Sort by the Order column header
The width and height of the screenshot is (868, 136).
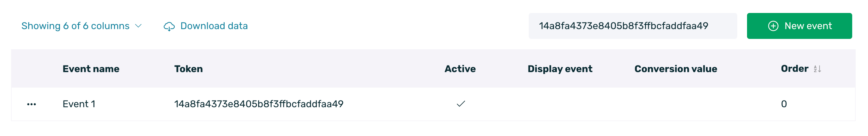point(794,69)
